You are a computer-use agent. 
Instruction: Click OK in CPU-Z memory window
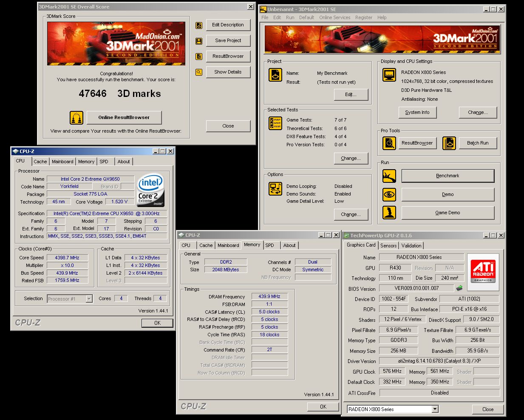click(x=323, y=407)
